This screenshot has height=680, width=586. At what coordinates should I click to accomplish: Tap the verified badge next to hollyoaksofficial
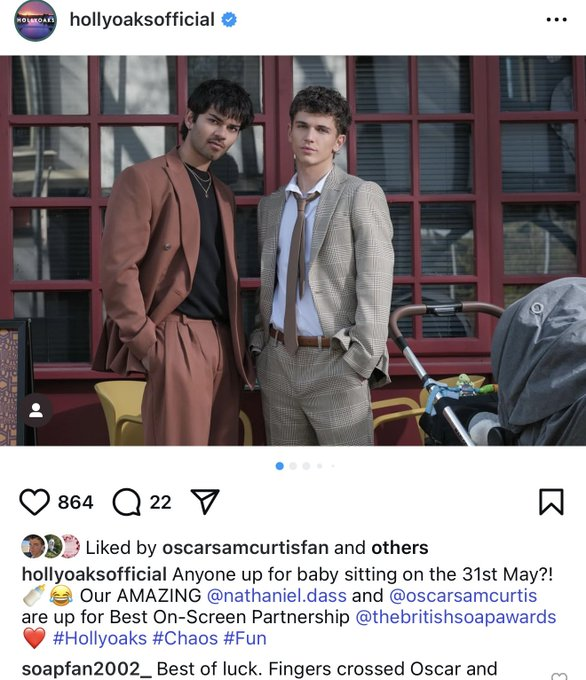[x=229, y=20]
